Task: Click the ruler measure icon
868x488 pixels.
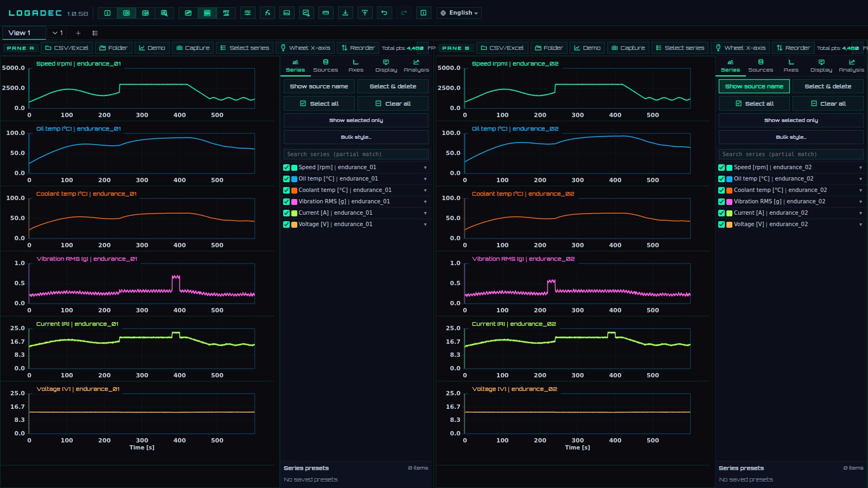Action: pyautogui.click(x=325, y=13)
